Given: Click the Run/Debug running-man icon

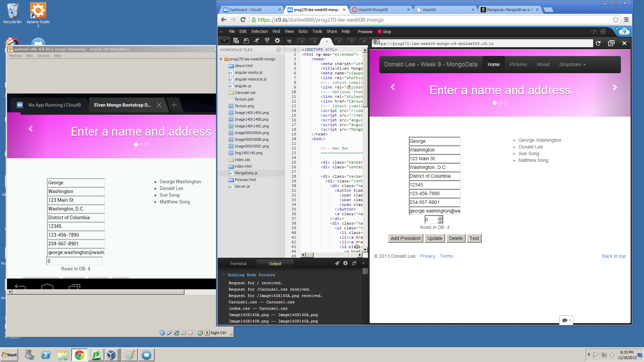Looking at the screenshot, I should pos(257,41).
